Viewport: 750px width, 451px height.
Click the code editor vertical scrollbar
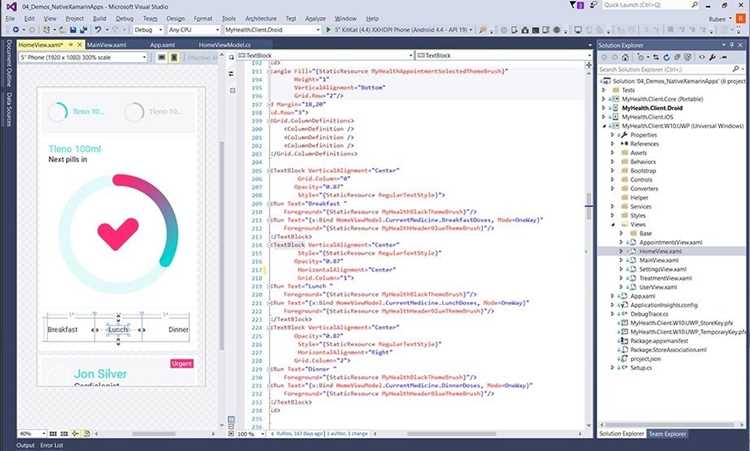click(588, 244)
